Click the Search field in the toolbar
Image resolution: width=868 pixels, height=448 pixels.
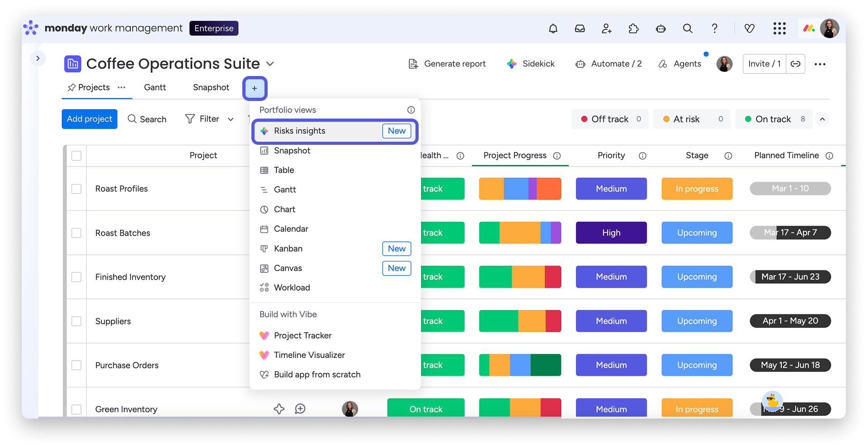coord(147,119)
